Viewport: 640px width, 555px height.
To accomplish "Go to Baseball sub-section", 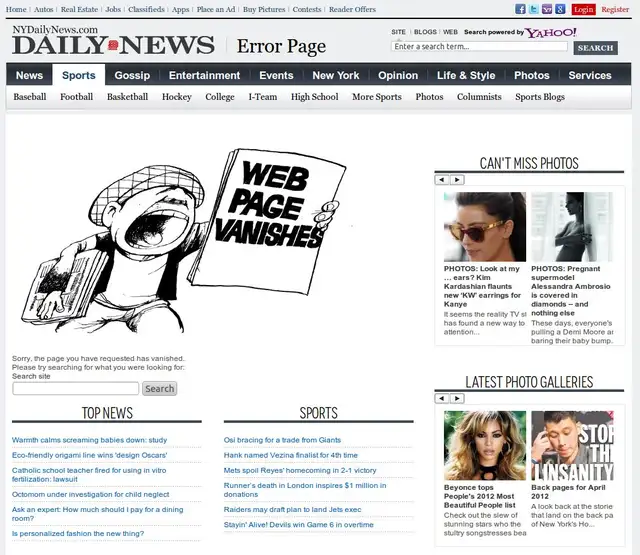I will tap(30, 97).
